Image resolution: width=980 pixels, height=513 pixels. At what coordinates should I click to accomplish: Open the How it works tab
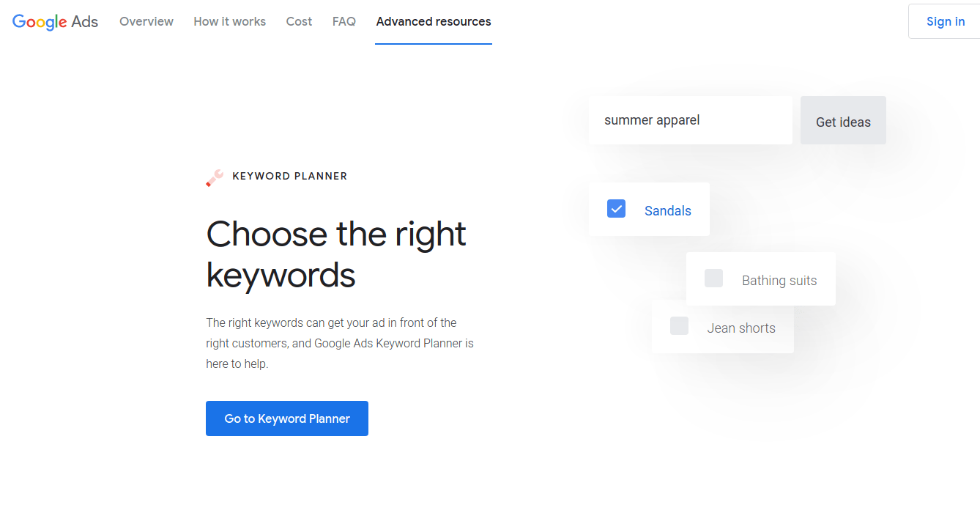(x=230, y=21)
